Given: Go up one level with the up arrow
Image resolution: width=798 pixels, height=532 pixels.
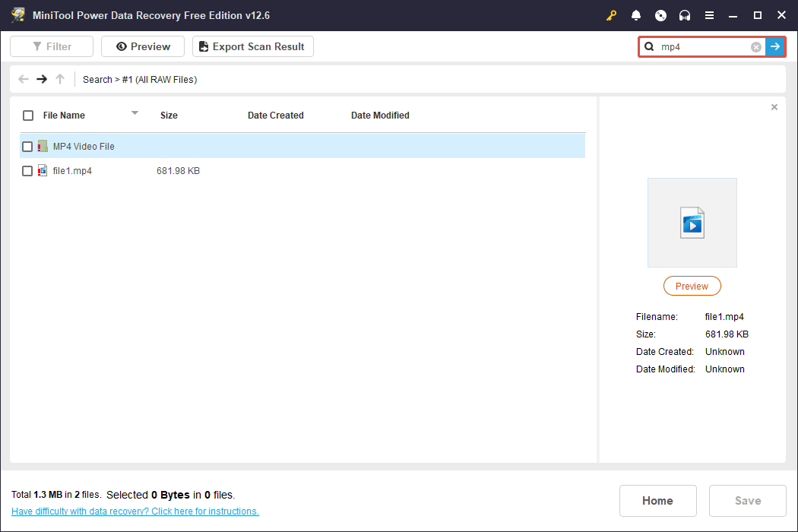Looking at the screenshot, I should click(x=60, y=78).
